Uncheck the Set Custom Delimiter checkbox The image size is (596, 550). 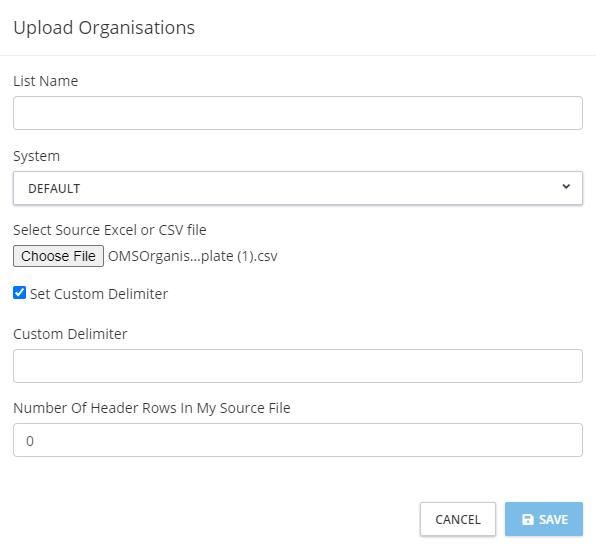[x=19, y=293]
